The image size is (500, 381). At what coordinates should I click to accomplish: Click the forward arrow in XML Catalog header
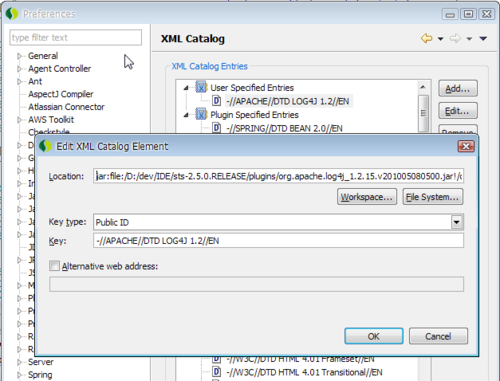point(455,38)
